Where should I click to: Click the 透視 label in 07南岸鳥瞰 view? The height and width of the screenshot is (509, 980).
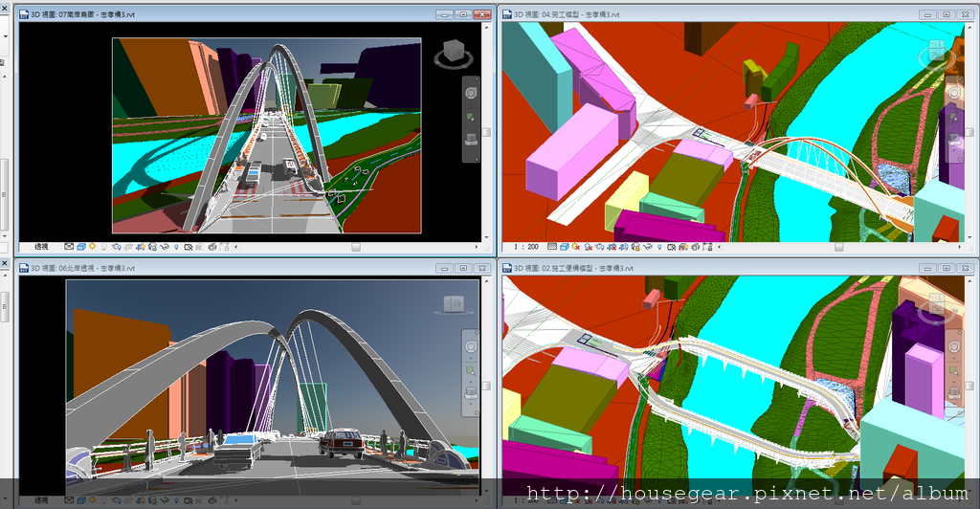click(41, 247)
